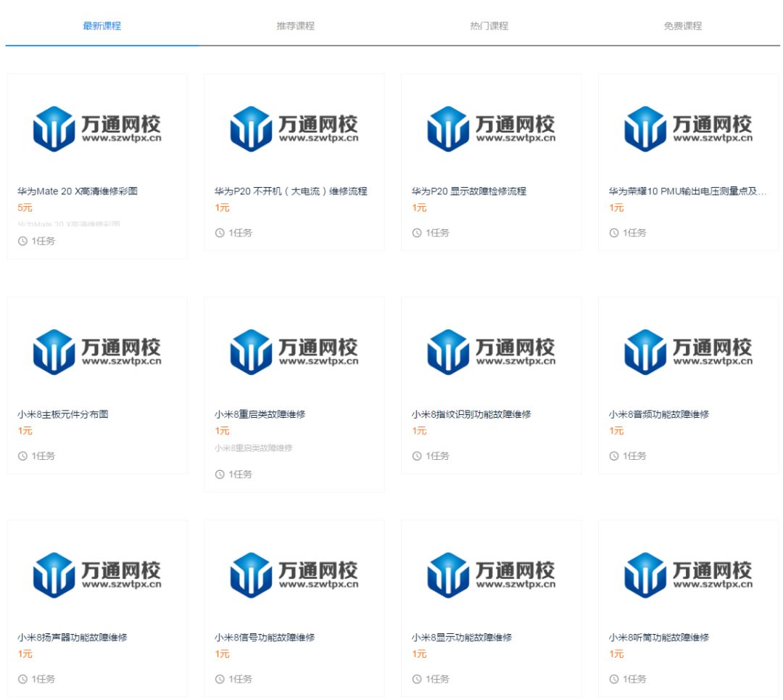Click clock icon under 华为荣耀10 PMU course
The width and height of the screenshot is (783, 700).
click(x=614, y=233)
